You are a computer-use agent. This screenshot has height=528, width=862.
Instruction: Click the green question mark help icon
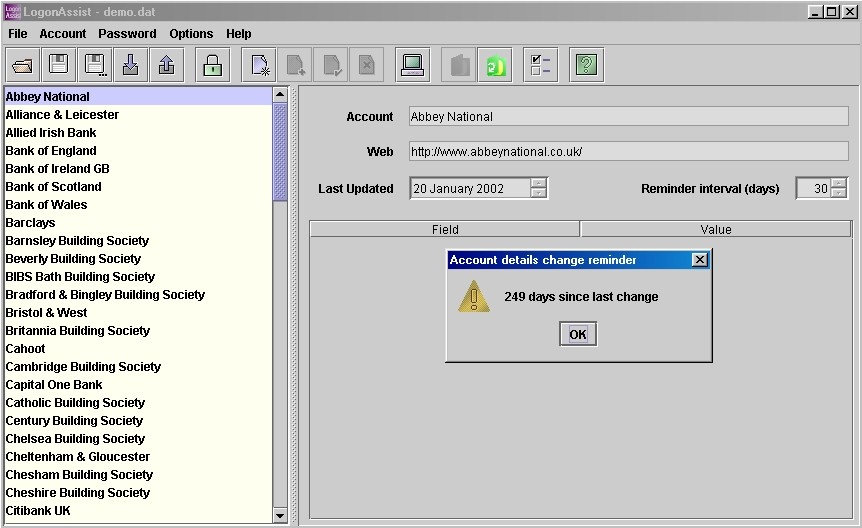point(587,65)
